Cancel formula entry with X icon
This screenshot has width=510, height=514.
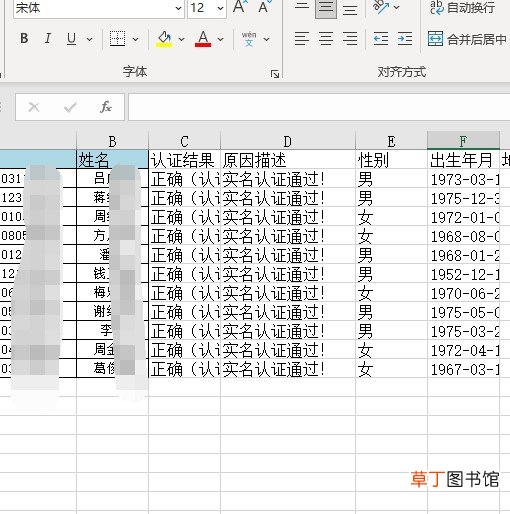[34, 107]
